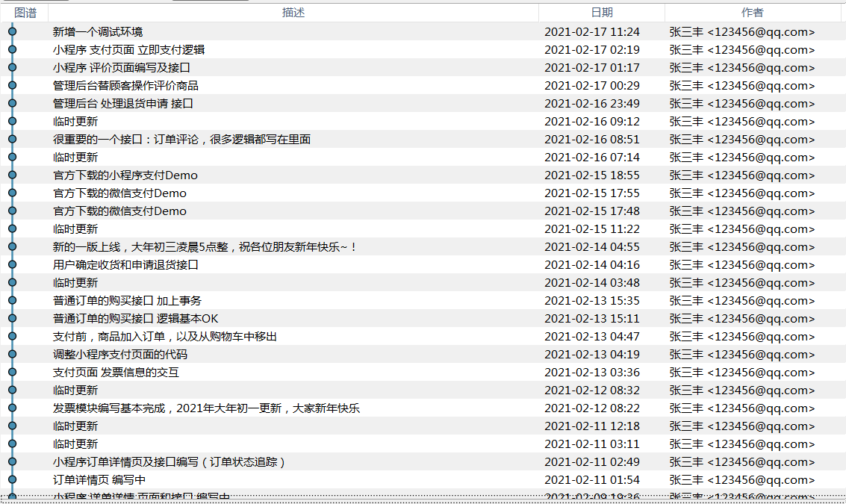The height and width of the screenshot is (504, 846).
Task: Click graph node for 用户确定收货和申请退货接口
Action: [x=12, y=264]
